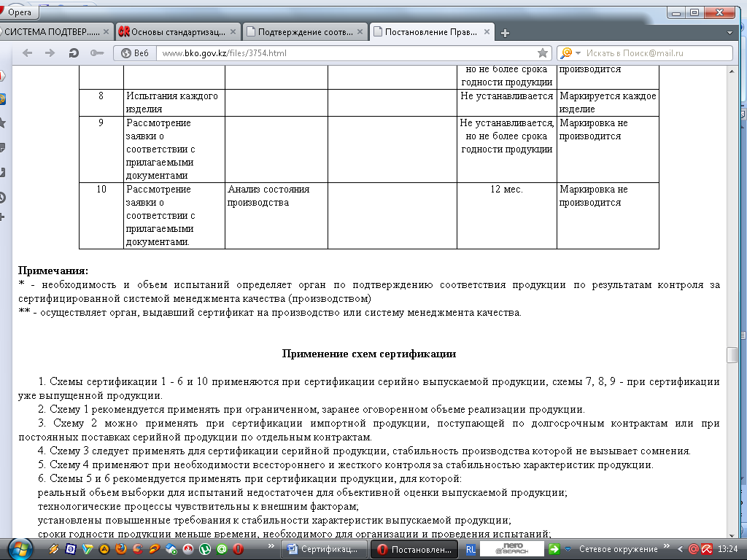Click the Применение схем сертификации heading

point(368,354)
